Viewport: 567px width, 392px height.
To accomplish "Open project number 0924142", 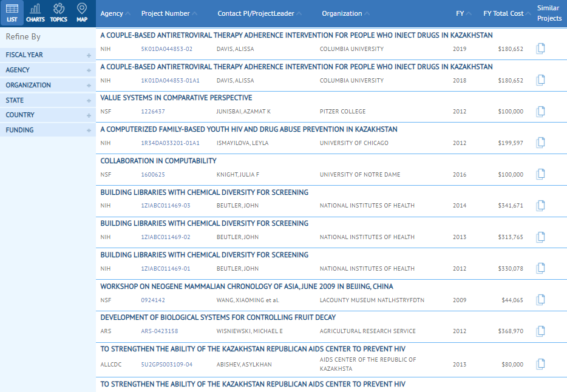I will pos(152,300).
